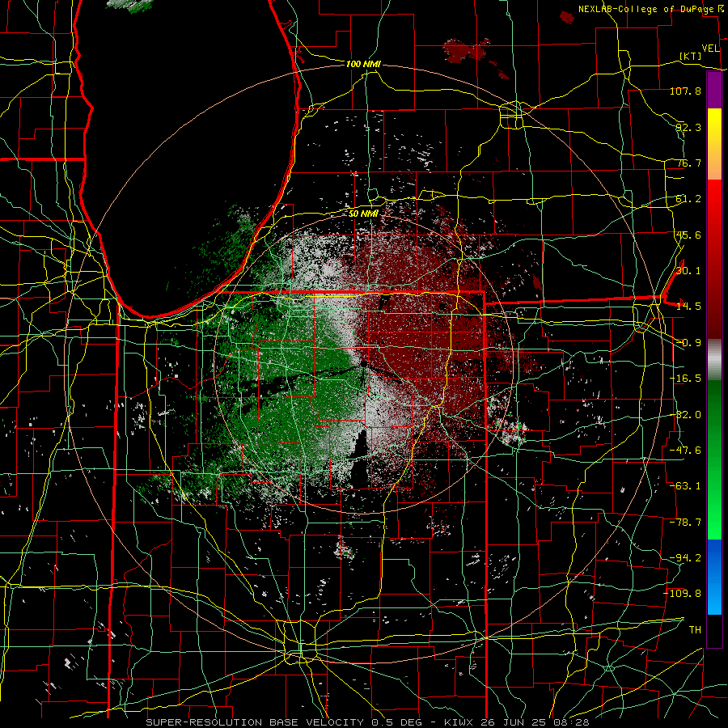Click the -0.9 scale label
Viewport: 728px width, 728px height.
point(688,343)
